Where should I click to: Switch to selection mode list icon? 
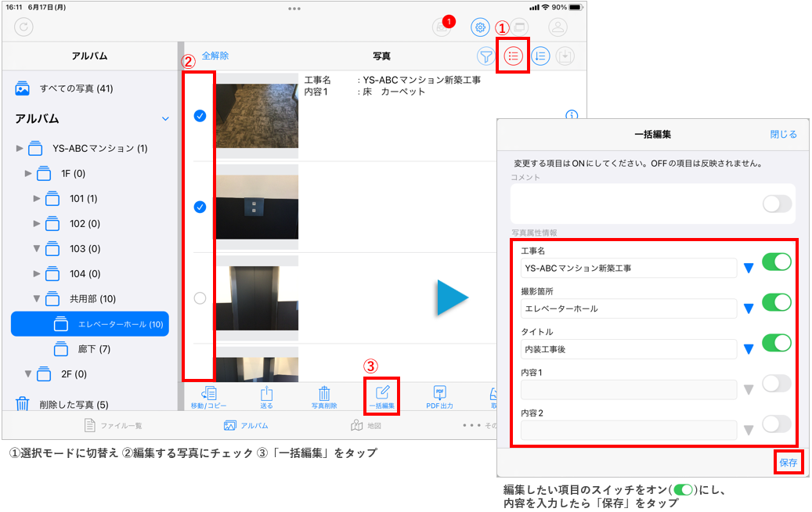pyautogui.click(x=514, y=56)
